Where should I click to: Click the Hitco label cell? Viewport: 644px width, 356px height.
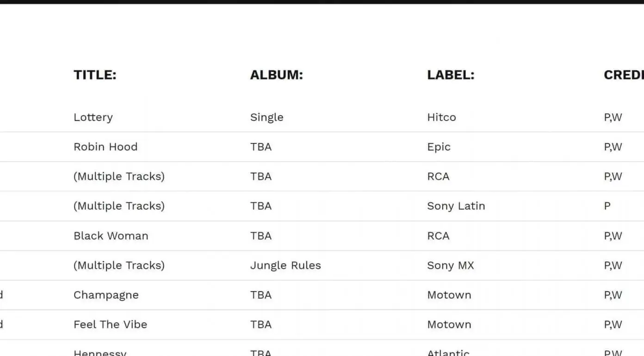coord(441,117)
